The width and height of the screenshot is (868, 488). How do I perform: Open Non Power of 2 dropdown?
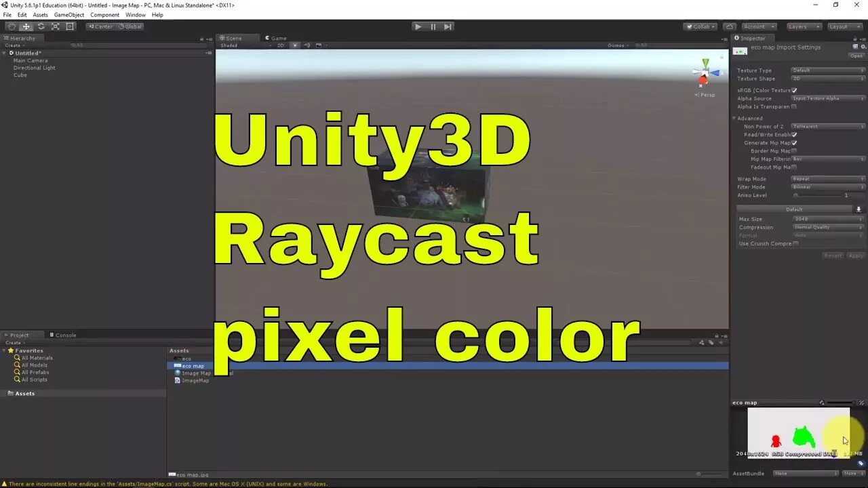[x=828, y=127]
